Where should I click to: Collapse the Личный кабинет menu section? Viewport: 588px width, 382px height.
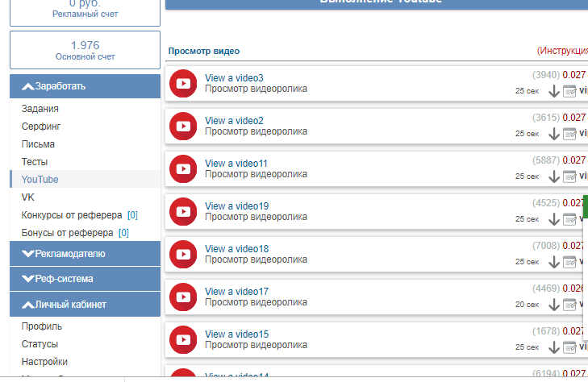(x=85, y=305)
